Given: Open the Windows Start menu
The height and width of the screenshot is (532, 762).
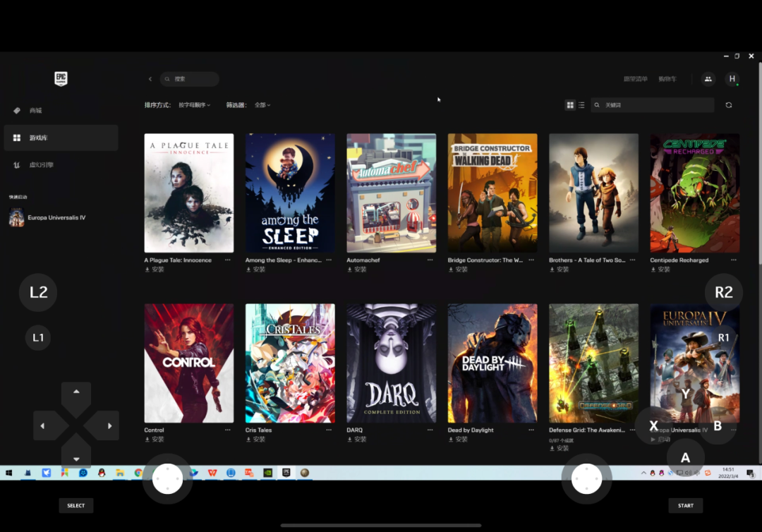Looking at the screenshot, I should [x=8, y=473].
